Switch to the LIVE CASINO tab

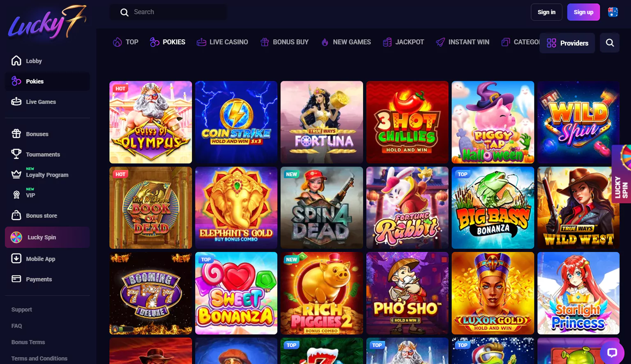[222, 42]
